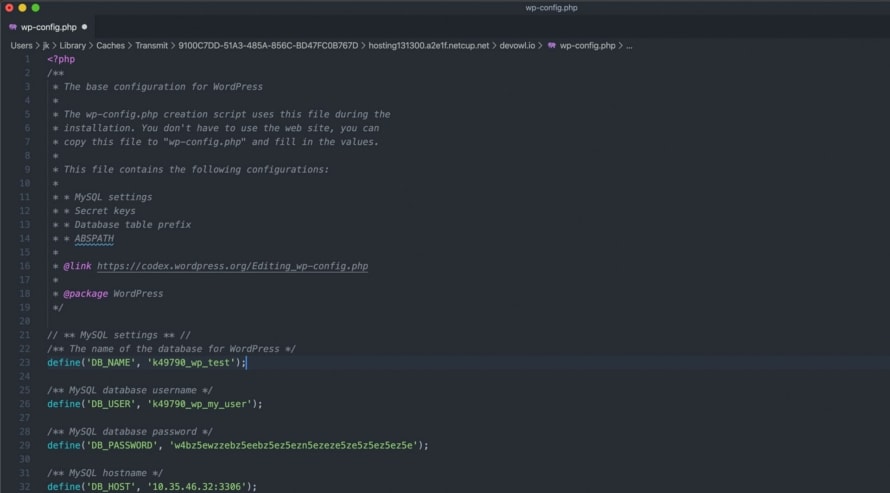Click line number 23 in the gutter
Screen dimensions: 890x493
[26, 362]
